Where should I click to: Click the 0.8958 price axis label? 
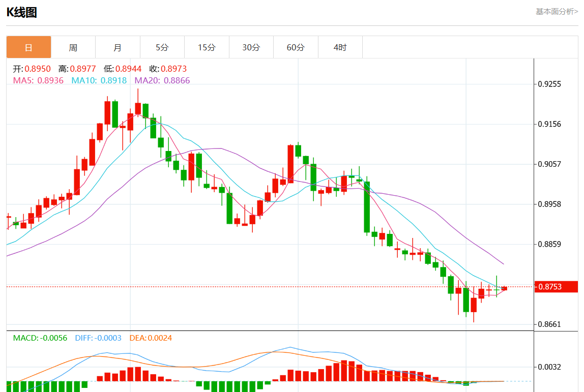tap(549, 204)
